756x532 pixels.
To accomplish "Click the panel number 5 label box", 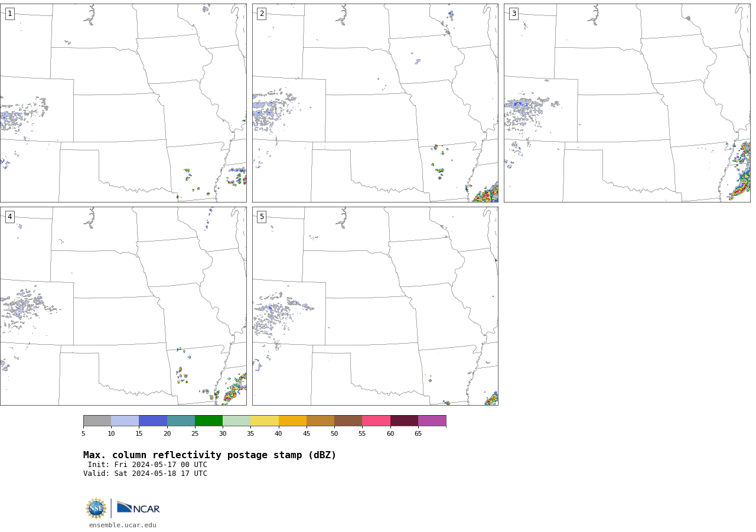I will [x=262, y=217].
